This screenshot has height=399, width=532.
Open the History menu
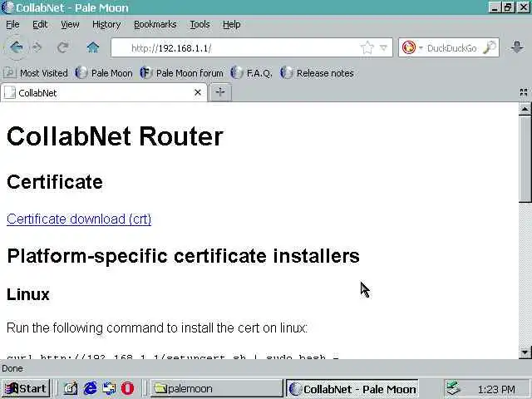click(x=106, y=24)
